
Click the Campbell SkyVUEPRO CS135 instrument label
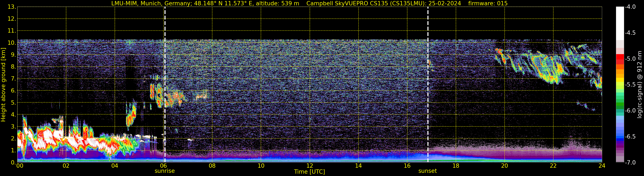(383, 3)
